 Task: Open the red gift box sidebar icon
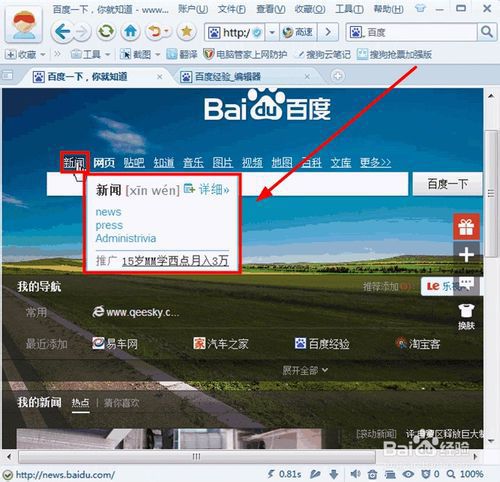click(466, 227)
